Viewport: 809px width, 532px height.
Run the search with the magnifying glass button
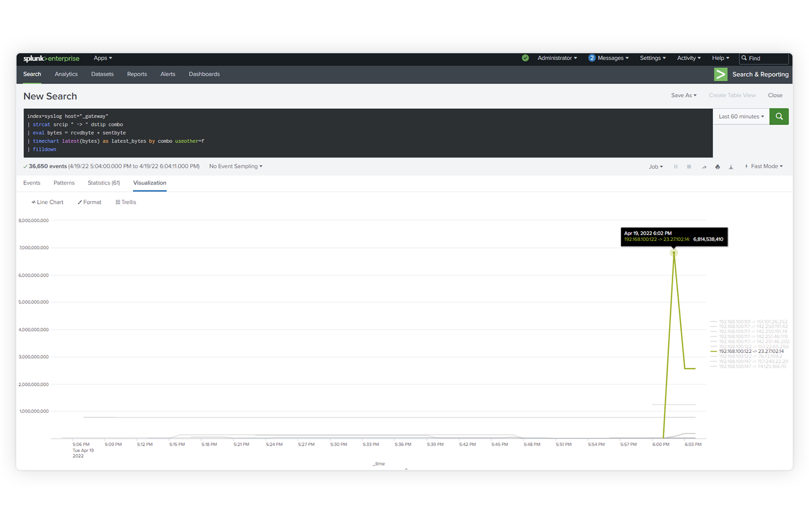pyautogui.click(x=779, y=116)
